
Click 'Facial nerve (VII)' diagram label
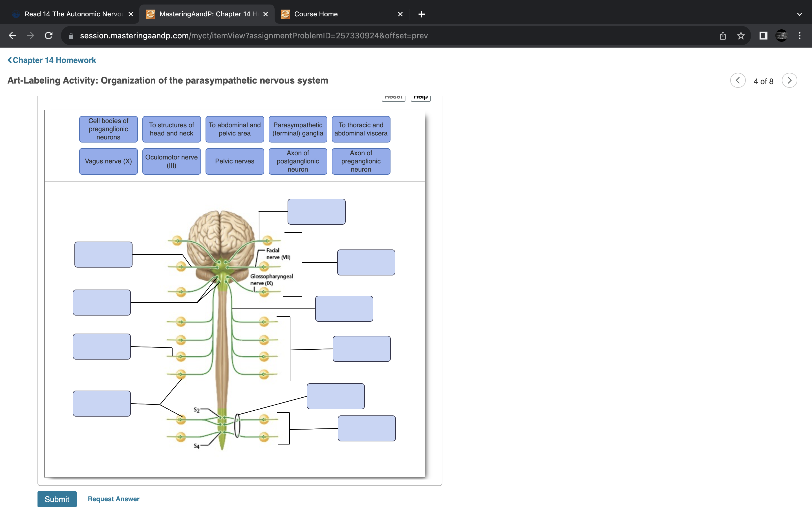click(278, 254)
